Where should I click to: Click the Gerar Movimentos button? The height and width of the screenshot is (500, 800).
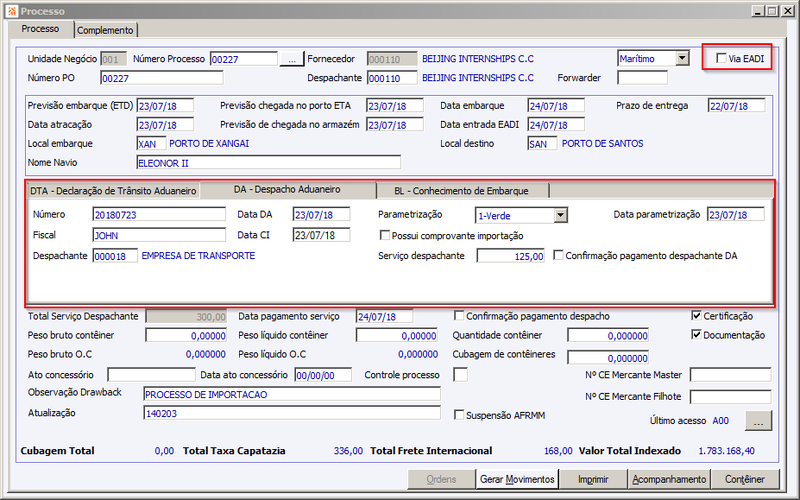point(517,479)
